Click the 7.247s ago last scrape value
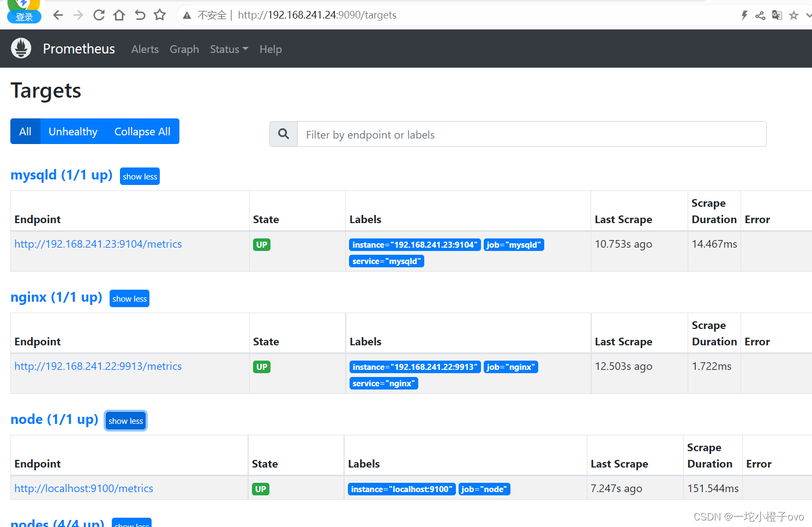 (616, 488)
